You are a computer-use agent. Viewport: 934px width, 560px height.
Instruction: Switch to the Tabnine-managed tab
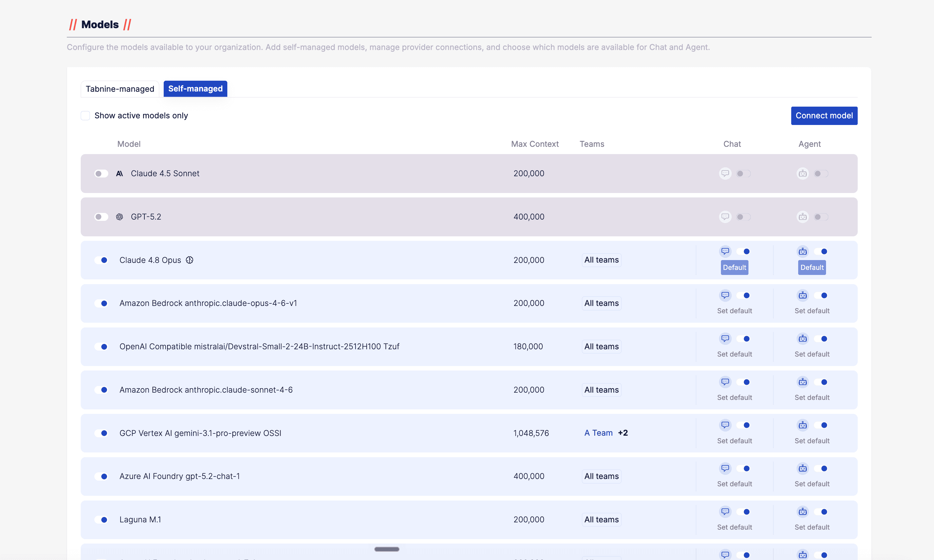(120, 89)
